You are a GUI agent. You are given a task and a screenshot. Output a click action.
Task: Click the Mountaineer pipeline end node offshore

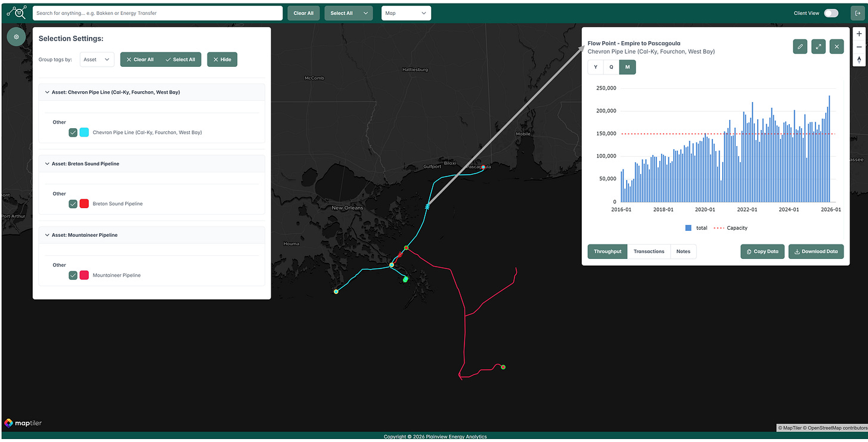pos(503,367)
